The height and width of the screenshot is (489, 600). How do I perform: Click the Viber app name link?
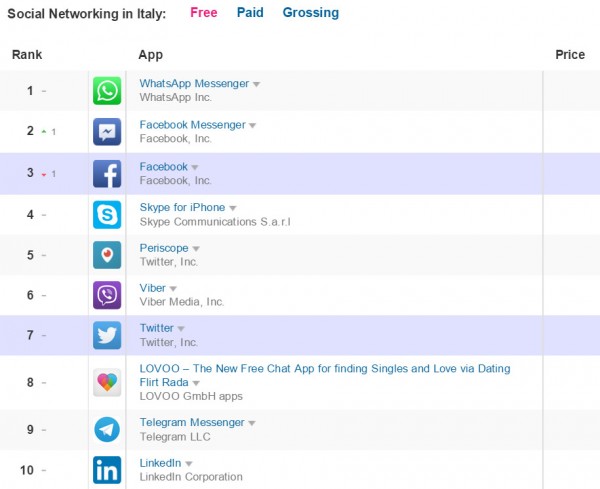pos(152,288)
